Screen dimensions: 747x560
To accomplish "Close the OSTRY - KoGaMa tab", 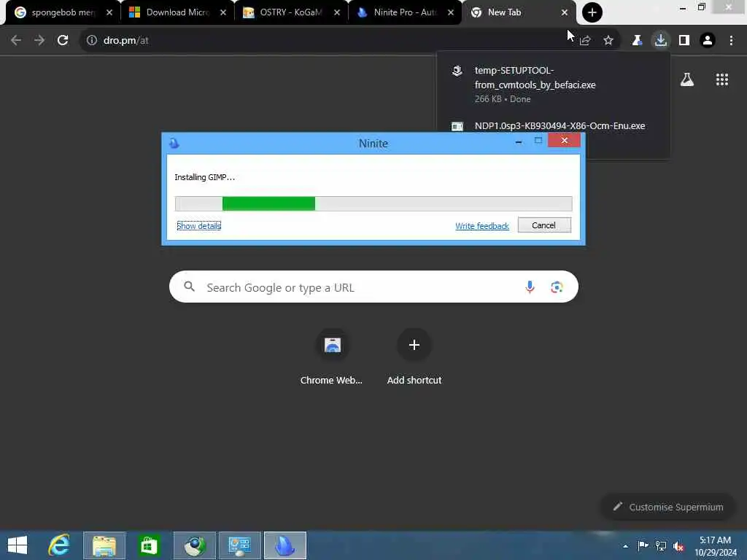I will pyautogui.click(x=337, y=12).
